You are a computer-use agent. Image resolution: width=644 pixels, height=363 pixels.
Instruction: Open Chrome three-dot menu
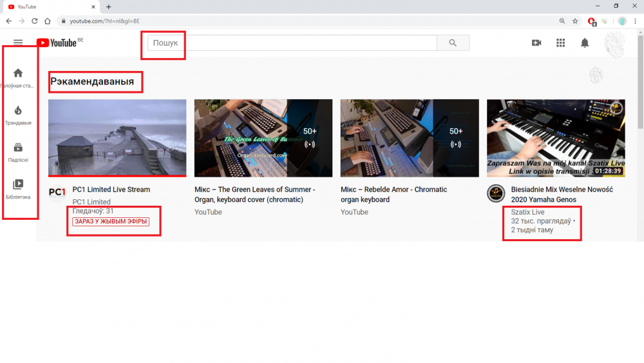click(x=636, y=21)
